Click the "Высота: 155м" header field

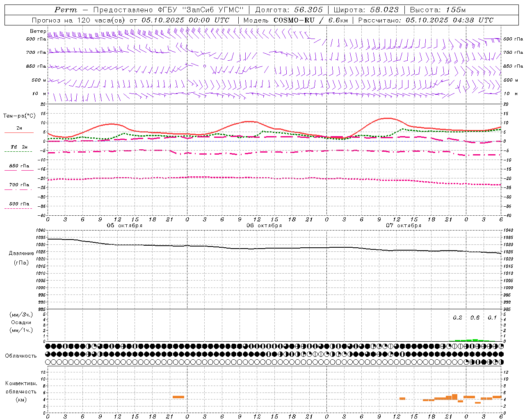(x=438, y=10)
